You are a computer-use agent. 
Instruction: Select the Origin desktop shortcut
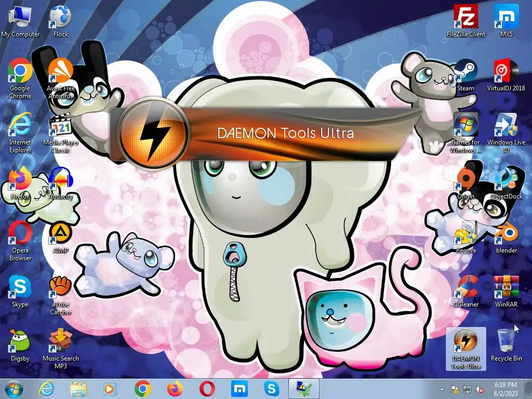click(466, 183)
